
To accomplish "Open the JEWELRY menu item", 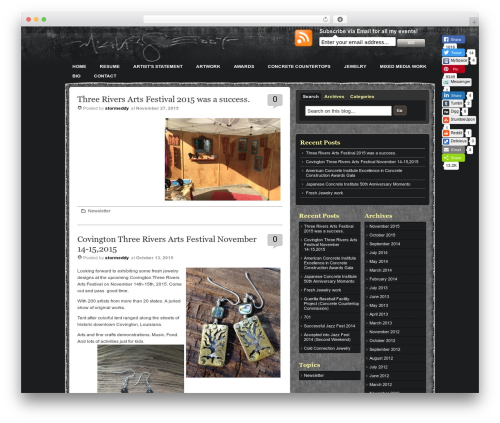I will click(355, 67).
